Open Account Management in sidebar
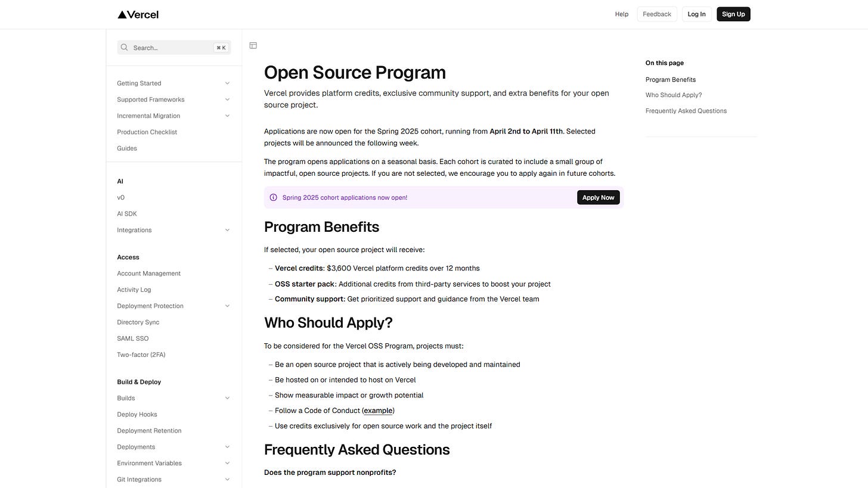Screen dimensions: 868x488 point(149,273)
